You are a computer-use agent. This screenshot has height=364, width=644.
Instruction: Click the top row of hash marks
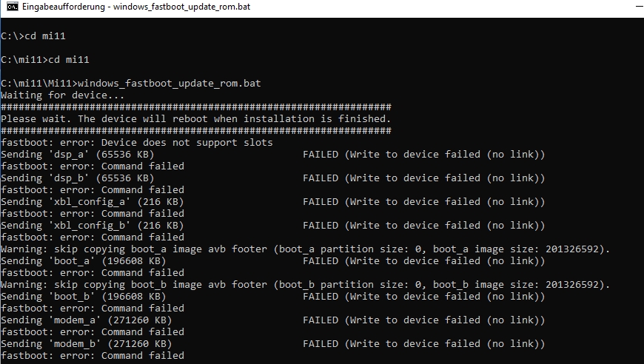(x=196, y=107)
